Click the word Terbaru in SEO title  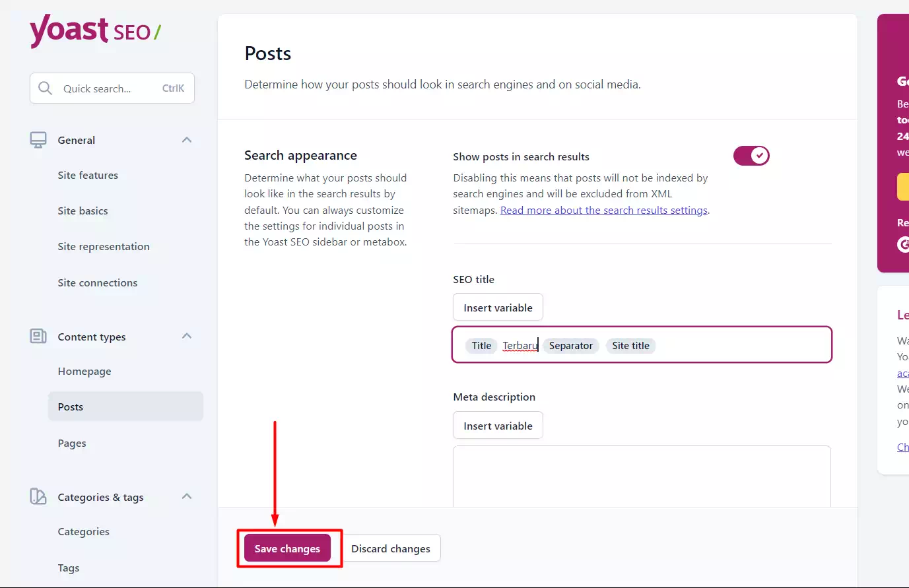pos(520,345)
